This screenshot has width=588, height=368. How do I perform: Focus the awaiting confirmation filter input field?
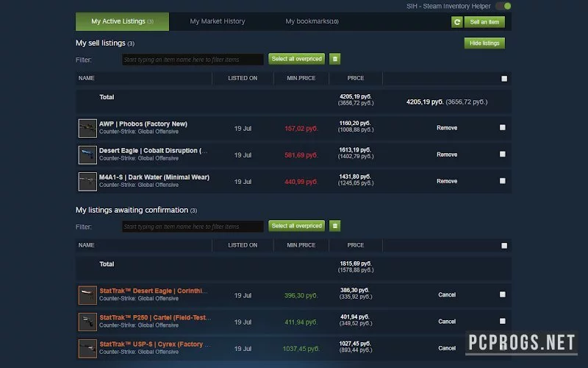(193, 227)
